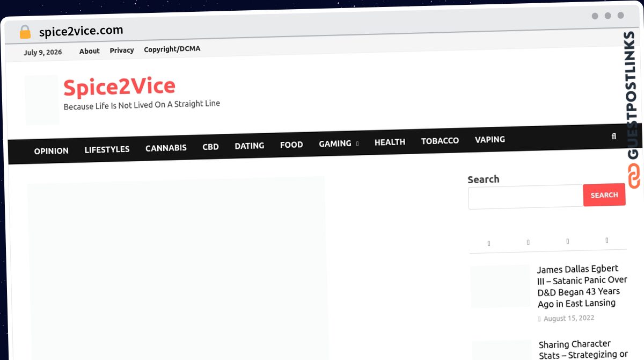
Task: Open the Opinion menu item
Action: [52, 151]
